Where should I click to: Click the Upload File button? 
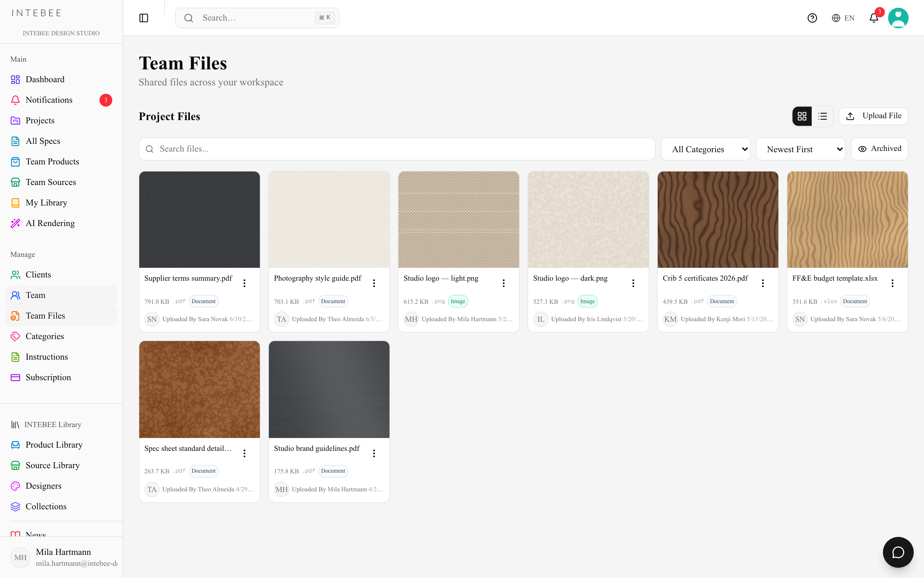pos(874,116)
